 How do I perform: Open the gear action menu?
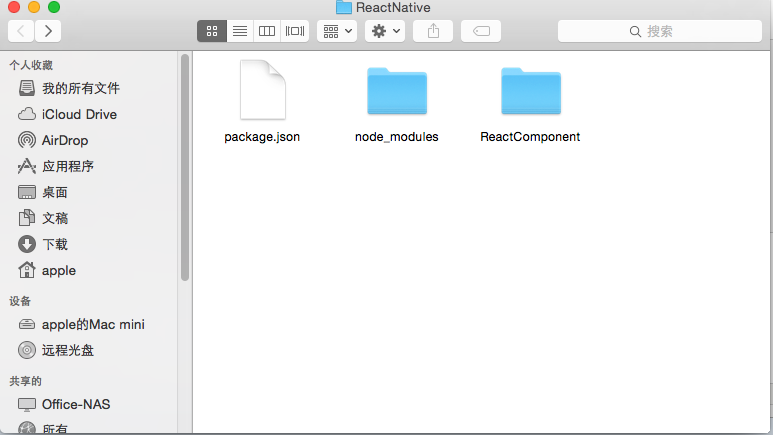pos(385,31)
